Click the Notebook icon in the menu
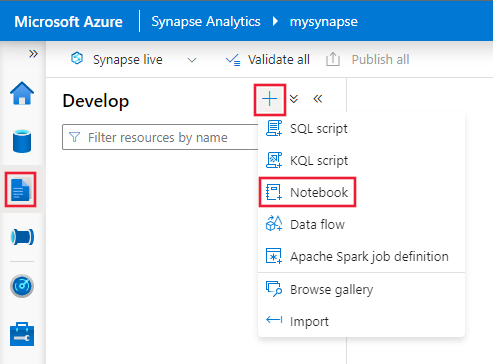 click(x=274, y=192)
